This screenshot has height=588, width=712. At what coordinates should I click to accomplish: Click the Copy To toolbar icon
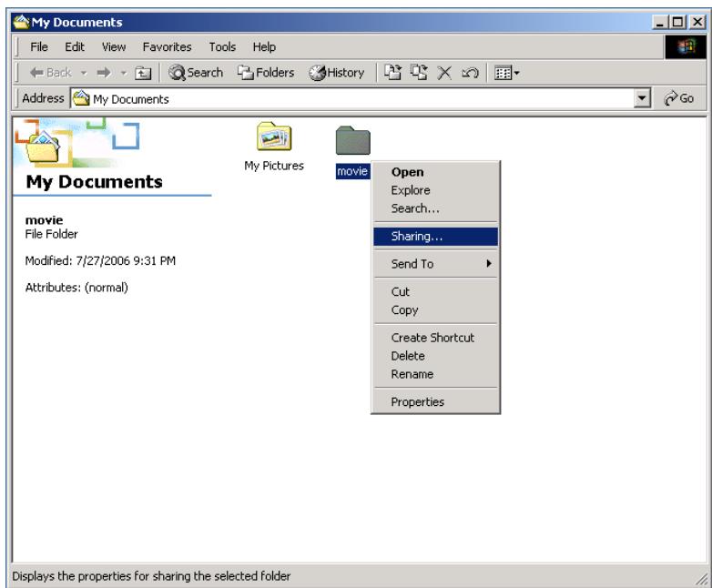(x=410, y=73)
